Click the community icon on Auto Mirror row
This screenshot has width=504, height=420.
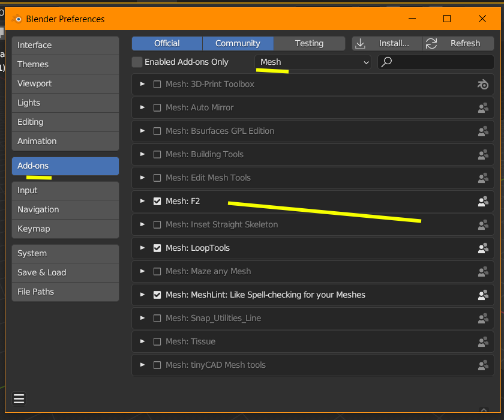click(483, 108)
